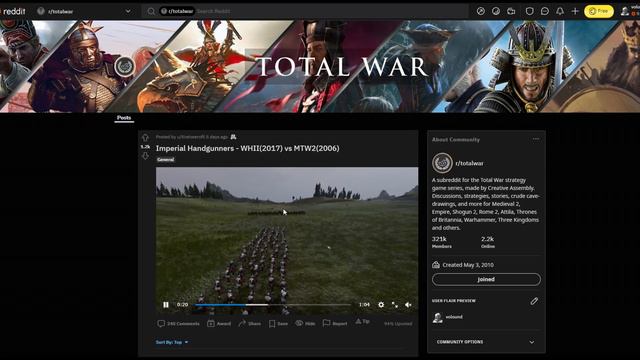
Task: Click the community icon in banner
Action: (x=124, y=67)
